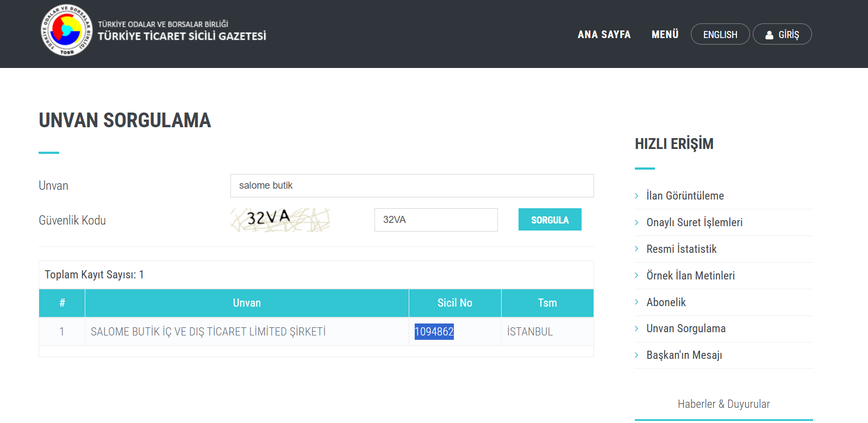The width and height of the screenshot is (868, 423).
Task: Open the MENÜ navigation item
Action: [665, 35]
